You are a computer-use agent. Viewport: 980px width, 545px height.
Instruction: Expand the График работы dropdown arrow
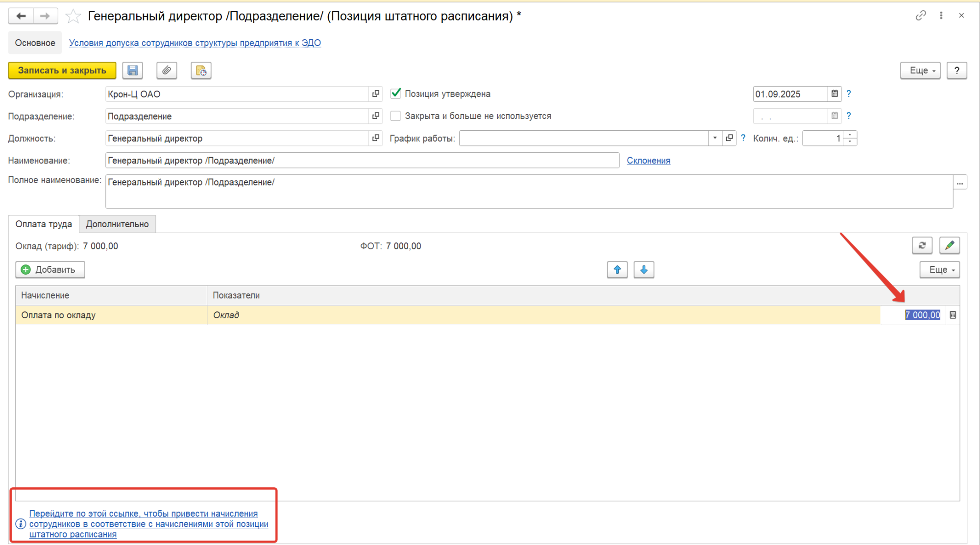tap(715, 138)
